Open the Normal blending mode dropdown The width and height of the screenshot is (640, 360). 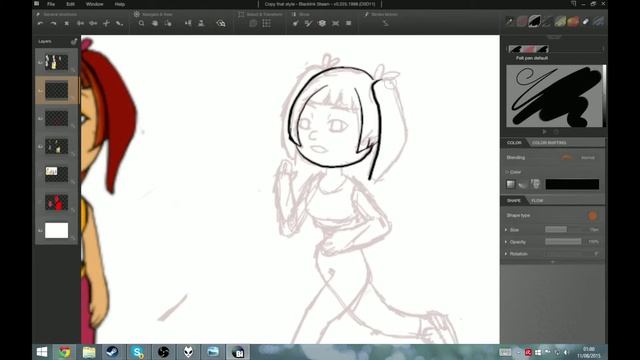[x=588, y=158]
